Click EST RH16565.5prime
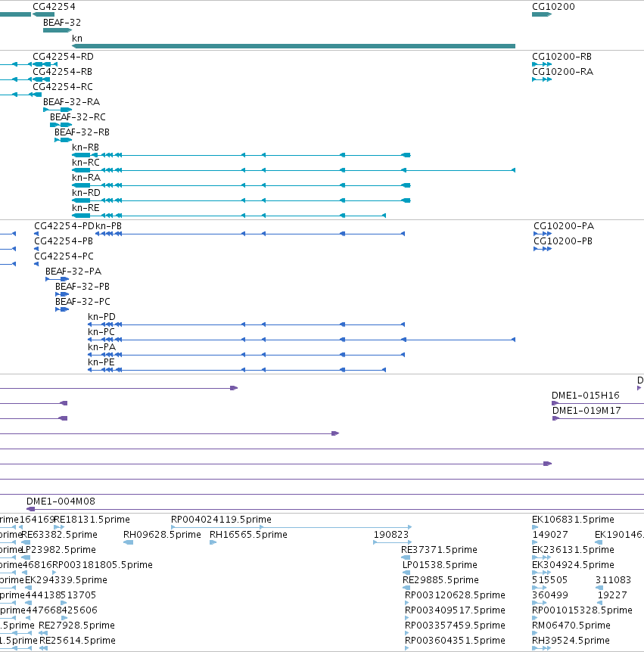Viewport: 644px width, 652px height. coord(248,535)
